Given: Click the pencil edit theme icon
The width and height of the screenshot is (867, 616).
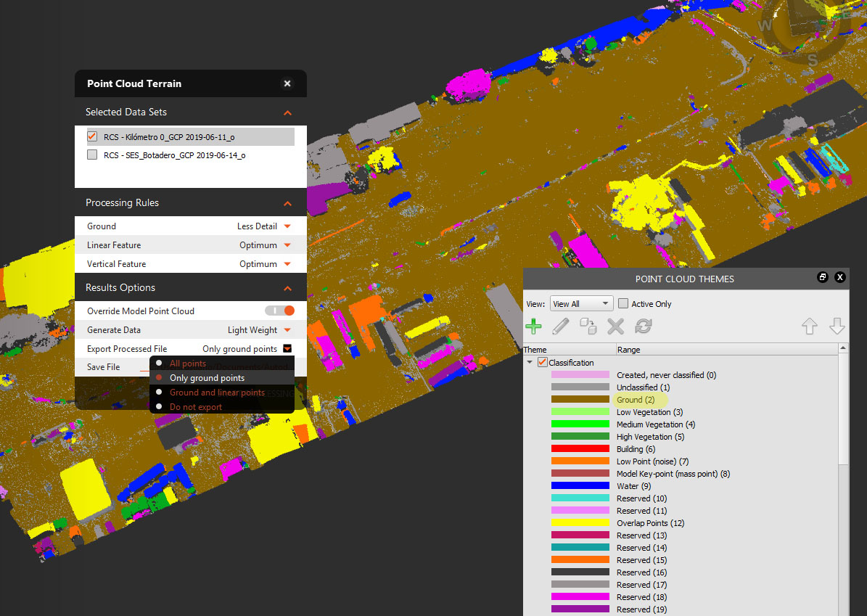Looking at the screenshot, I should click(x=560, y=327).
